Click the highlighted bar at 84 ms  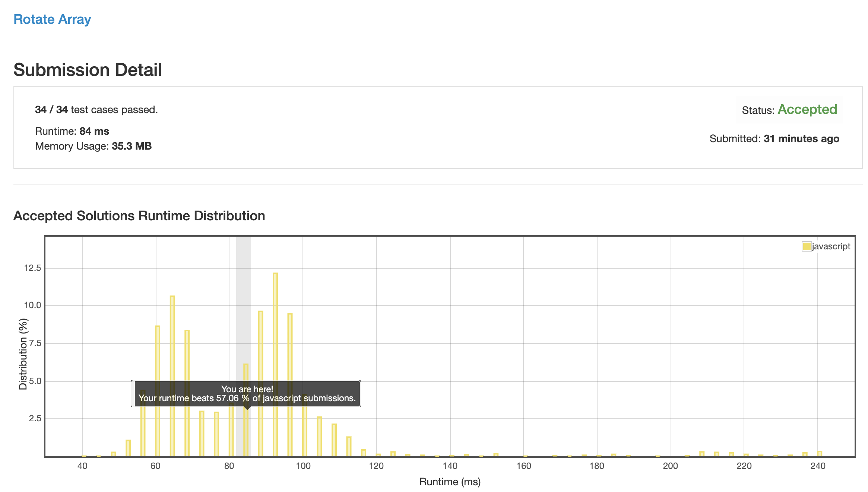tap(246, 410)
